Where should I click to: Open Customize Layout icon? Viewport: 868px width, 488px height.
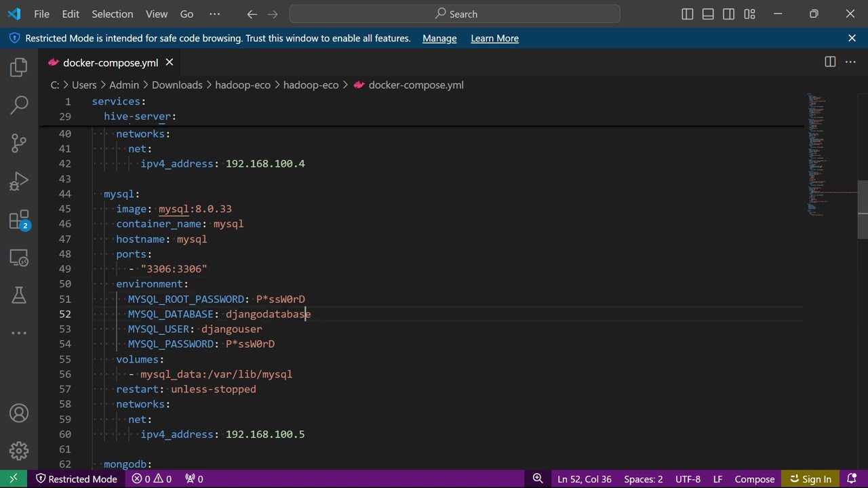point(749,14)
